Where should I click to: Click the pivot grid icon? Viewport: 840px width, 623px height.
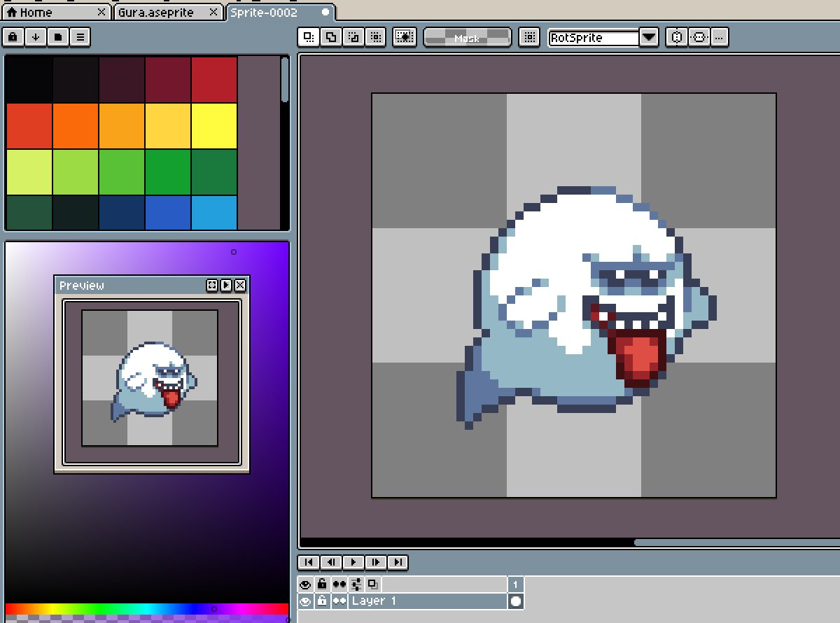coord(530,37)
